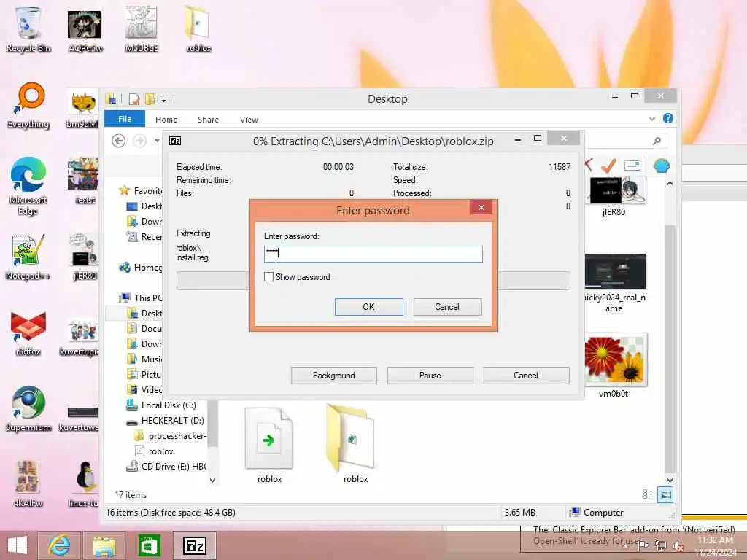Toggle the Show password checkbox
The image size is (747, 560).
pos(268,276)
